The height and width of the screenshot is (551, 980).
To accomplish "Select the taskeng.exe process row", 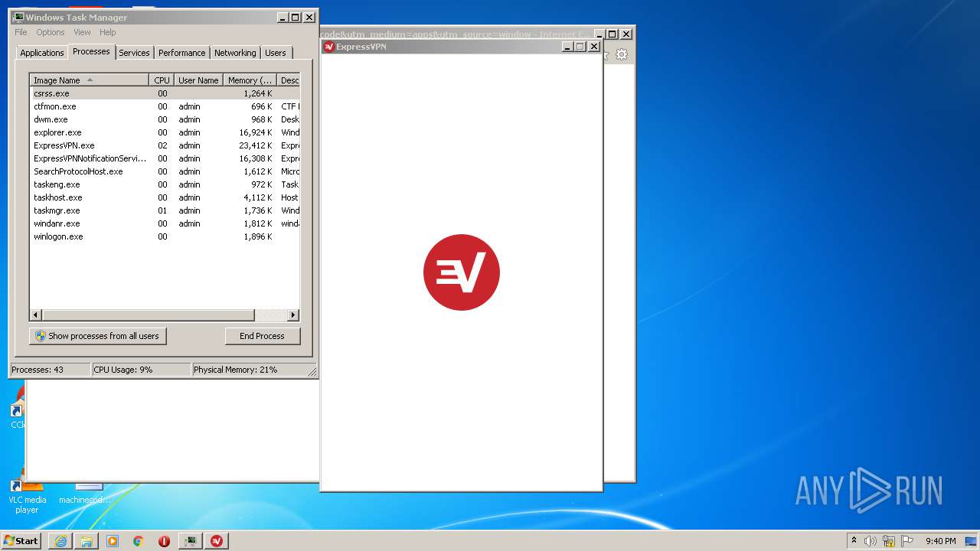I will pos(165,184).
